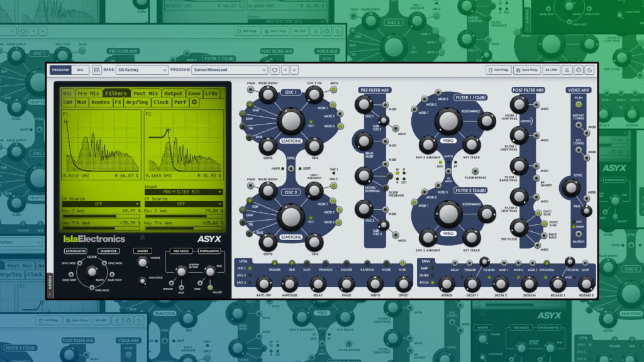This screenshot has height=362, width=644.
Task: Click Filter 2 Resonance knob
Action: coord(487,214)
